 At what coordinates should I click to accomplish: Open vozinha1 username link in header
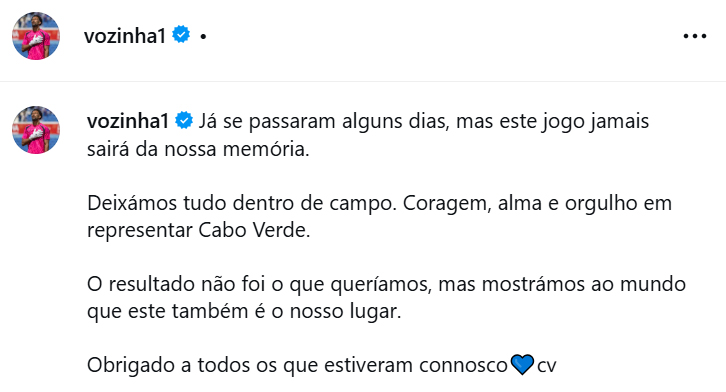(x=125, y=36)
